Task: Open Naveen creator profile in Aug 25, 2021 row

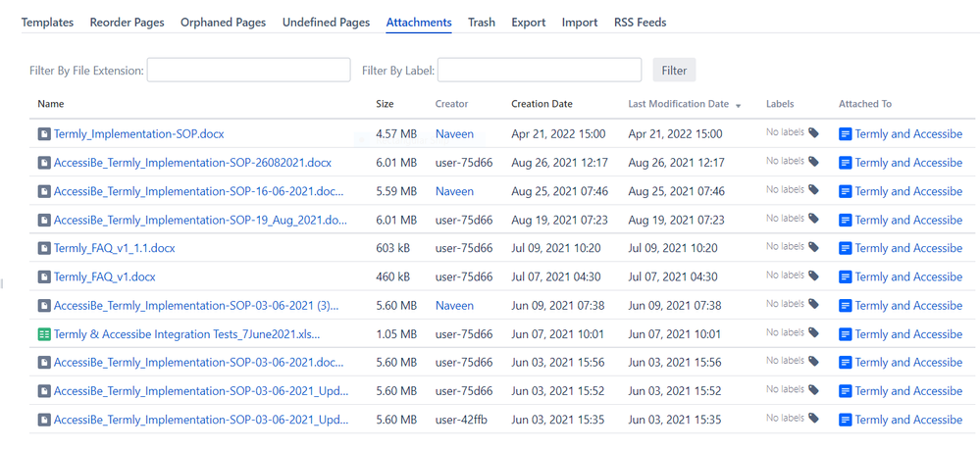Action: point(454,191)
